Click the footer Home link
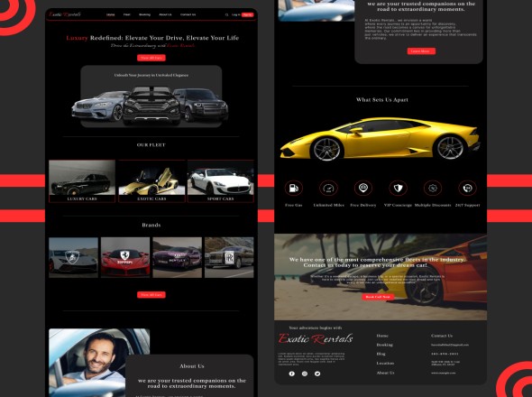This screenshot has height=397, width=532. pos(382,336)
